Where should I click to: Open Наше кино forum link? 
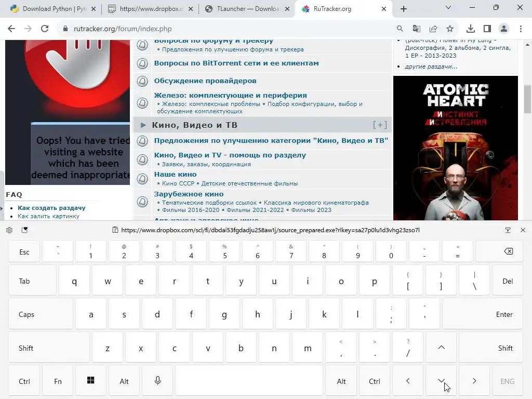coord(176,175)
